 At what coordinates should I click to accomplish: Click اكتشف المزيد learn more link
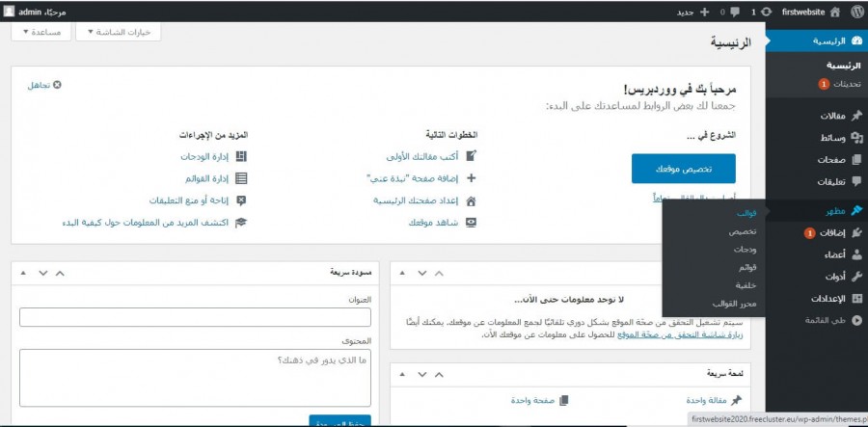pyautogui.click(x=146, y=223)
